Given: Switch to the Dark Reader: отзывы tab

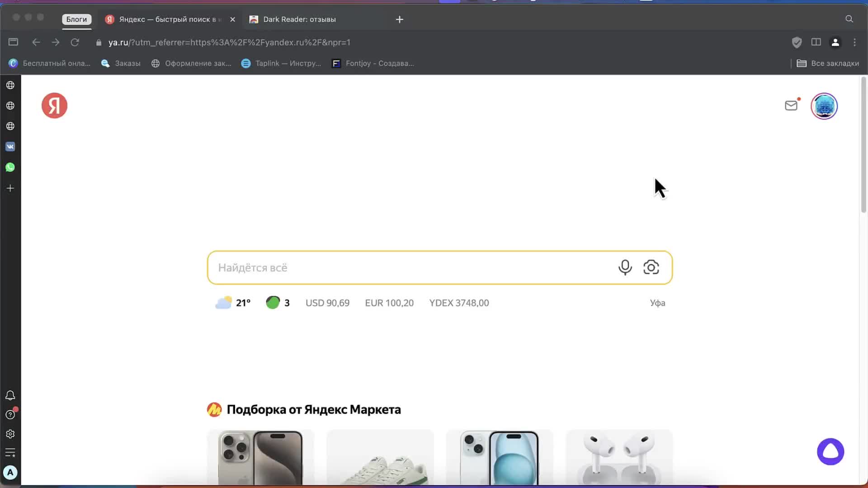Looking at the screenshot, I should pyautogui.click(x=299, y=19).
